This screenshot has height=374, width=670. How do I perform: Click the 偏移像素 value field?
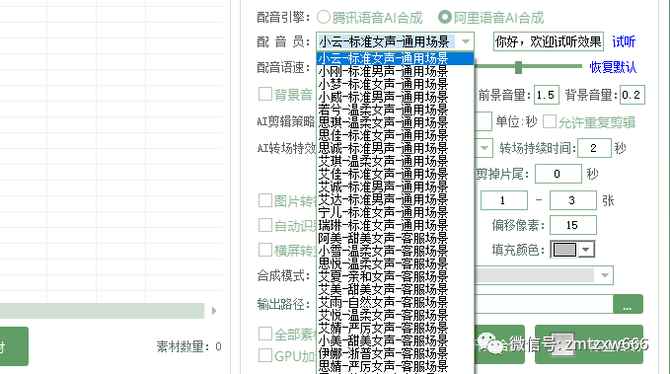point(573,225)
